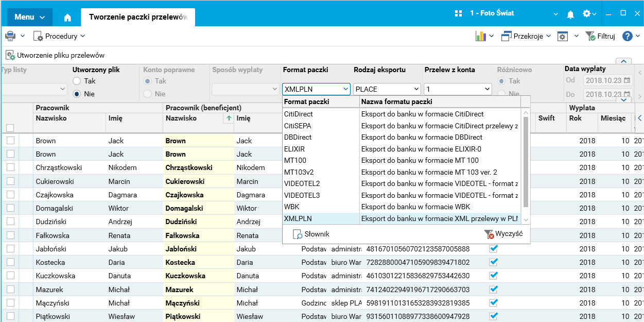This screenshot has height=322, width=644.
Task: Click the notification bell icon
Action: click(x=570, y=14)
